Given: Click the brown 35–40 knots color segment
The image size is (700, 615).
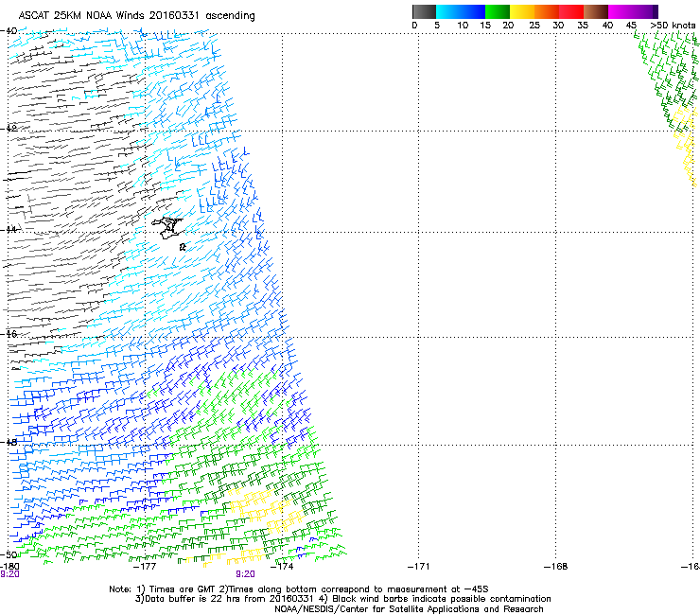Looking at the screenshot, I should pyautogui.click(x=596, y=12).
